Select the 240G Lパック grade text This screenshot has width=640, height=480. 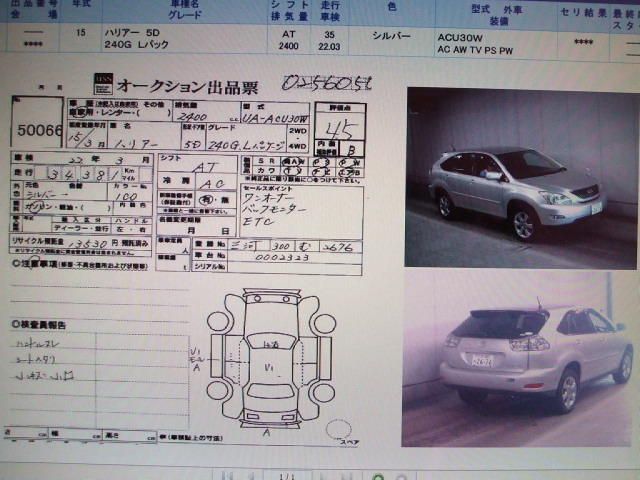(136, 44)
